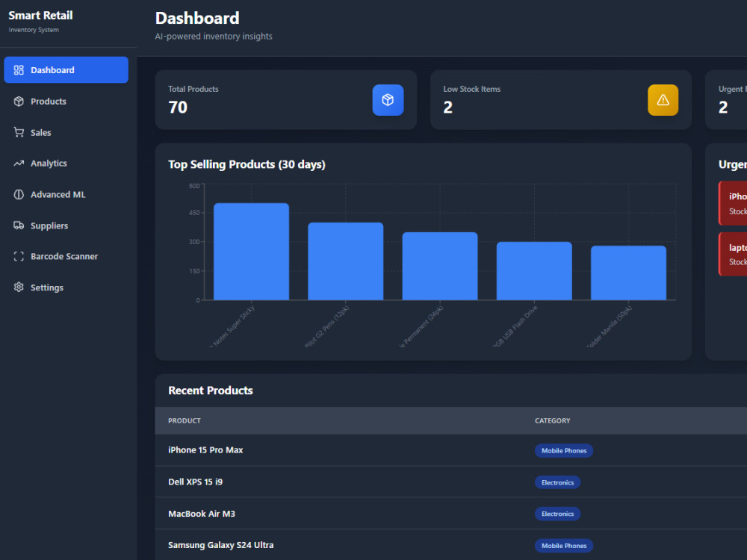
Task: Open Barcode Scanner from the sidebar
Action: (66, 256)
